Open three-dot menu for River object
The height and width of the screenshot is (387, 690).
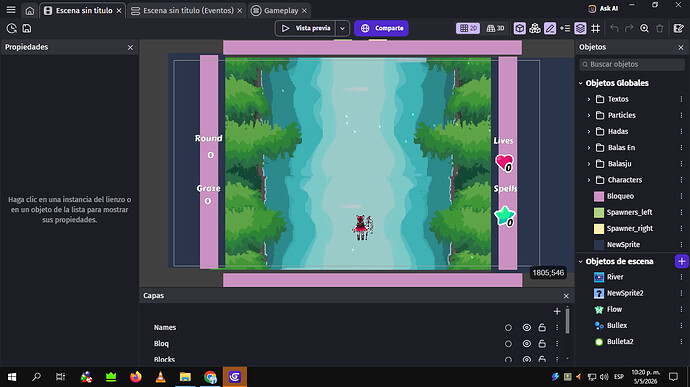[681, 277]
